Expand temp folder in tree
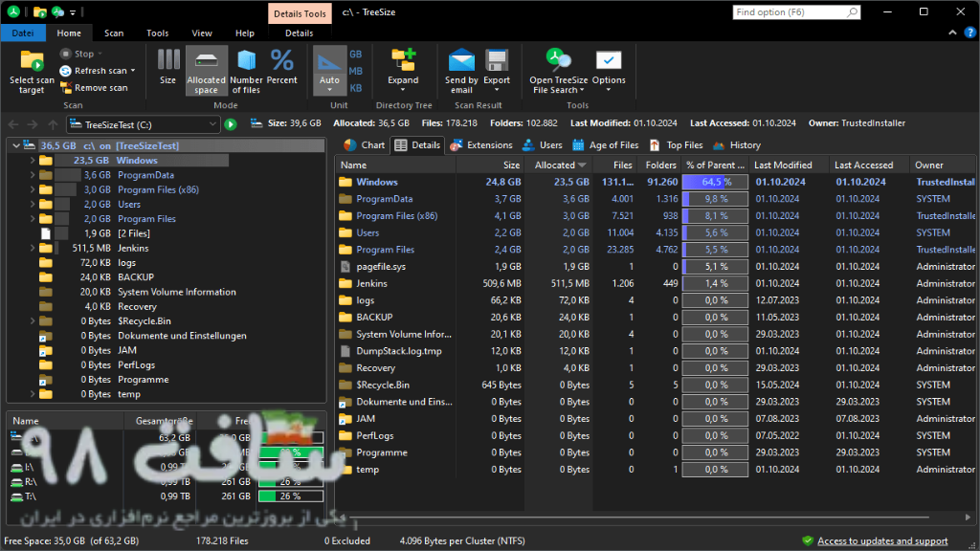 [x=33, y=394]
